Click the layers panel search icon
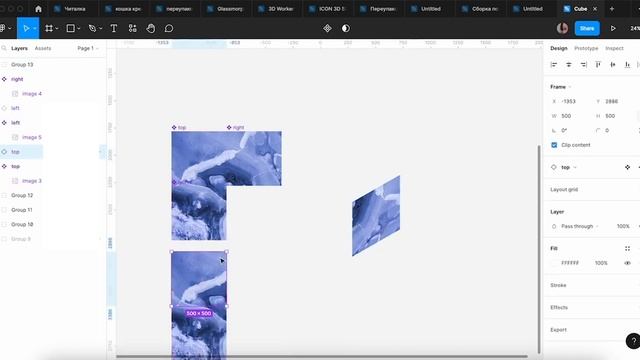The height and width of the screenshot is (360, 640). coord(4,48)
